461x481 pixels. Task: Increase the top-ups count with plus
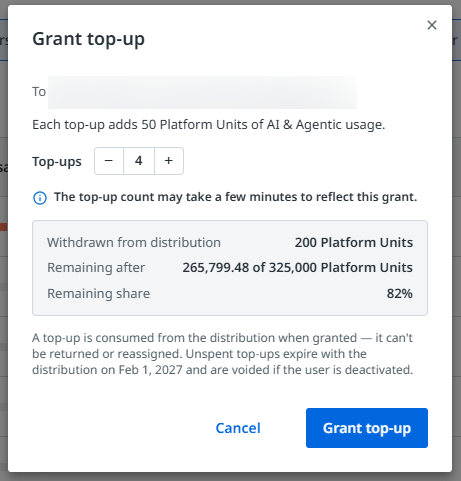tap(169, 161)
